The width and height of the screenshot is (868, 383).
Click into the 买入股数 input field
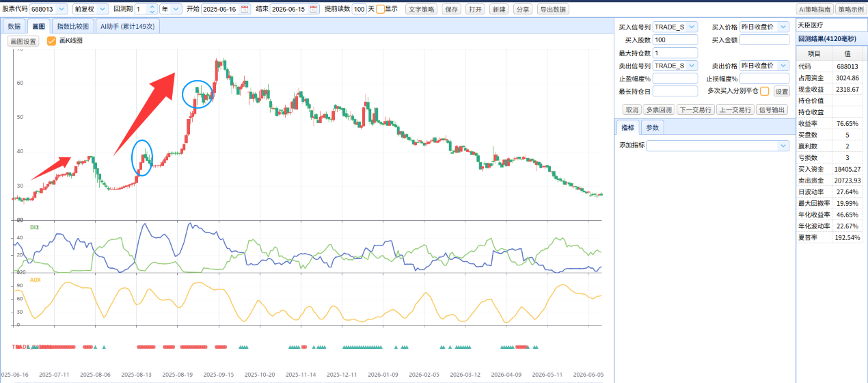pos(675,40)
